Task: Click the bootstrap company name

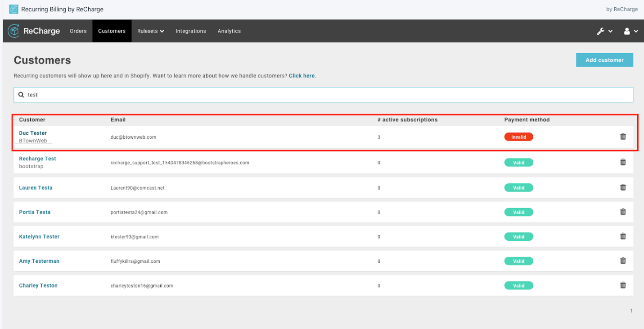Action: coord(31,166)
